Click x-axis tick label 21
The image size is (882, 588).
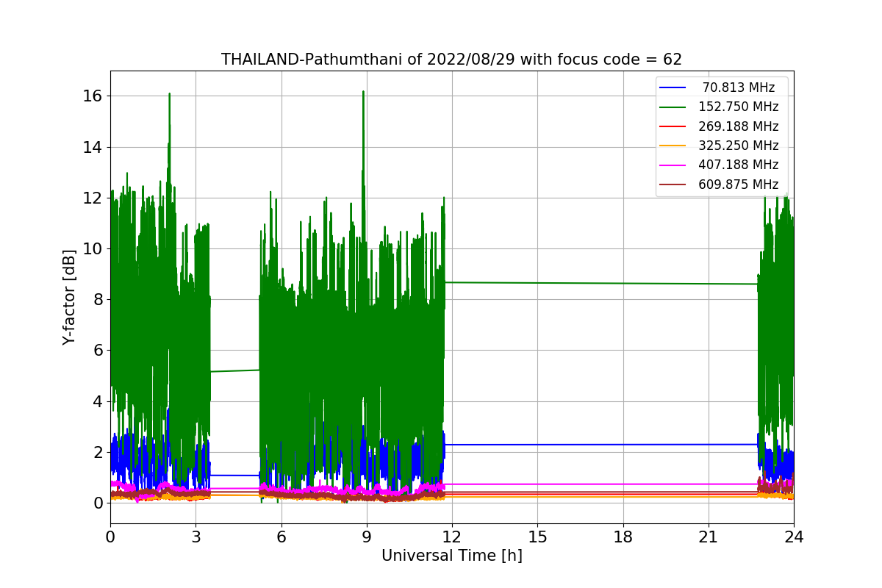point(709,537)
